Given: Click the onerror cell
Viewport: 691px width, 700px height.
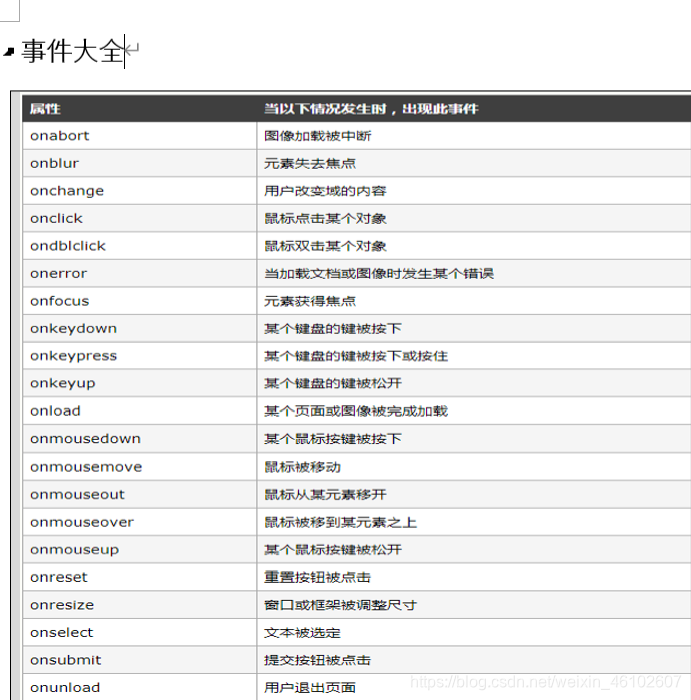Looking at the screenshot, I should point(140,274).
